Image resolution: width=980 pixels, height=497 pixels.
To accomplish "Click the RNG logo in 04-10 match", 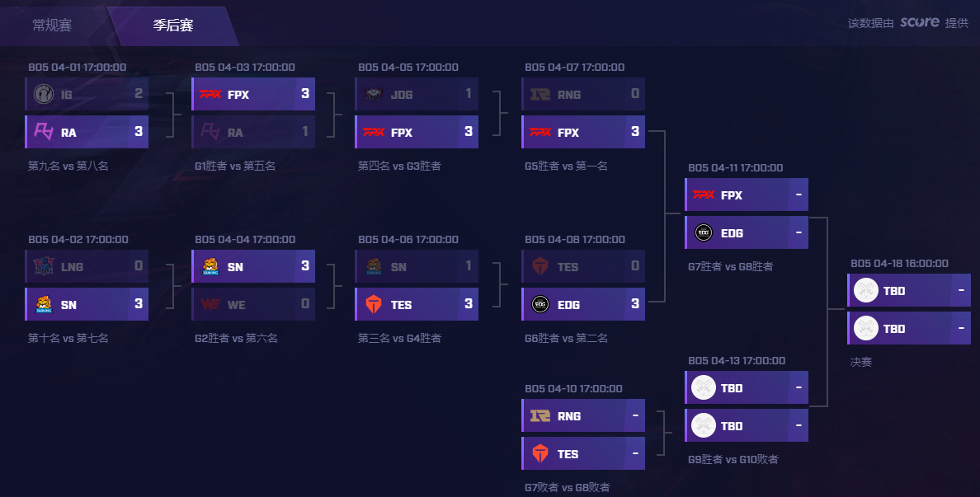I will (540, 416).
